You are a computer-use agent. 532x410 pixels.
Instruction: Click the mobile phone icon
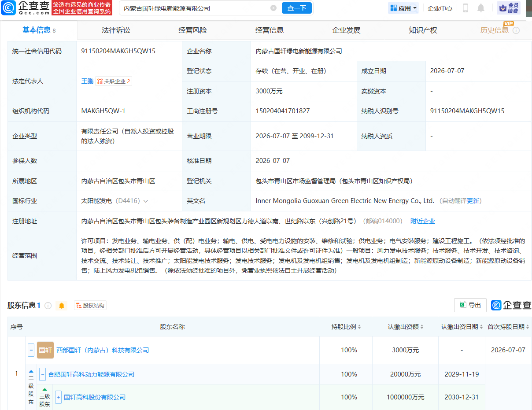click(x=465, y=8)
